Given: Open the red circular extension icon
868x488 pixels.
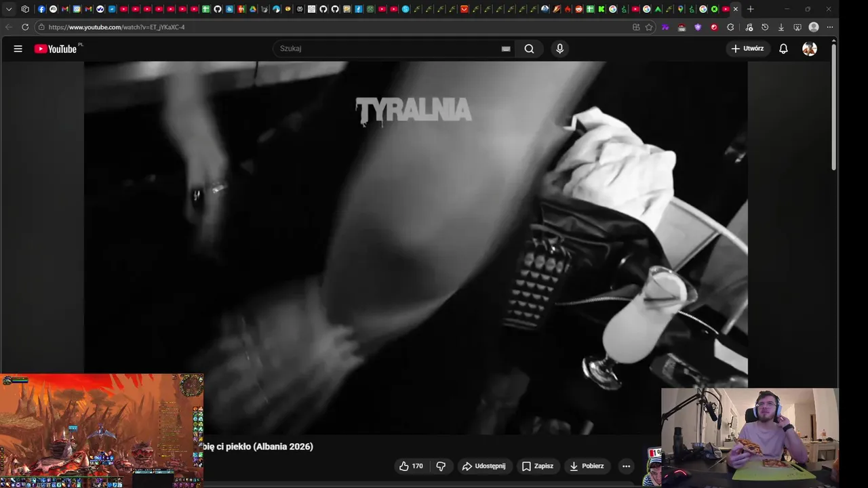Looking at the screenshot, I should pyautogui.click(x=714, y=27).
